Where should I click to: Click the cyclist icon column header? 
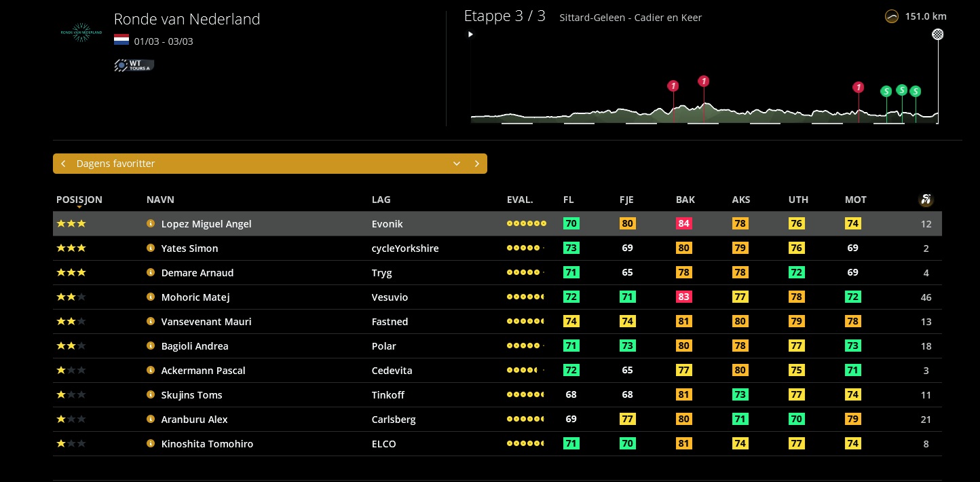[926, 200]
